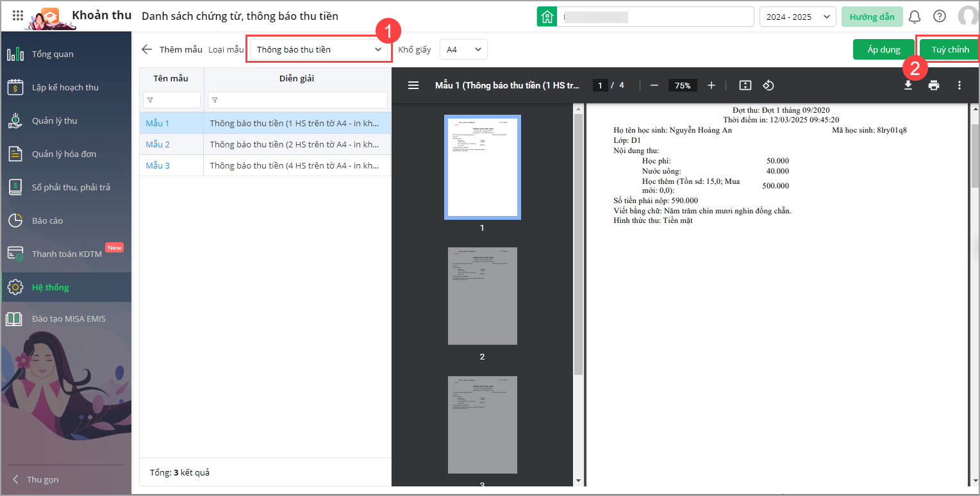Select page 1 thumbnail in PDF sidebar
The height and width of the screenshot is (496, 980).
[x=483, y=167]
